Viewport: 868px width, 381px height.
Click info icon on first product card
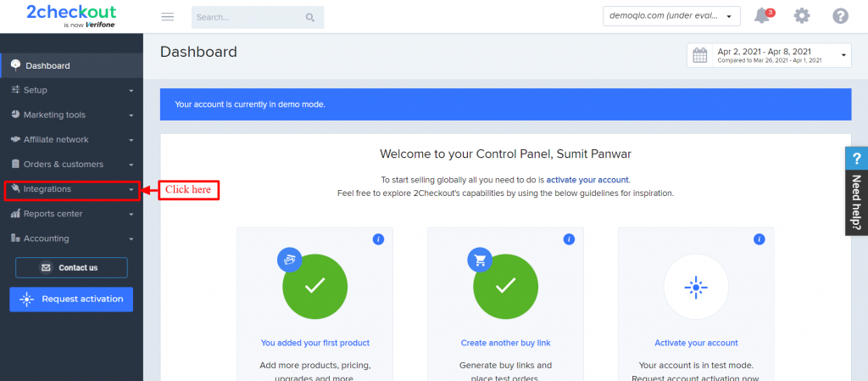[x=378, y=239]
